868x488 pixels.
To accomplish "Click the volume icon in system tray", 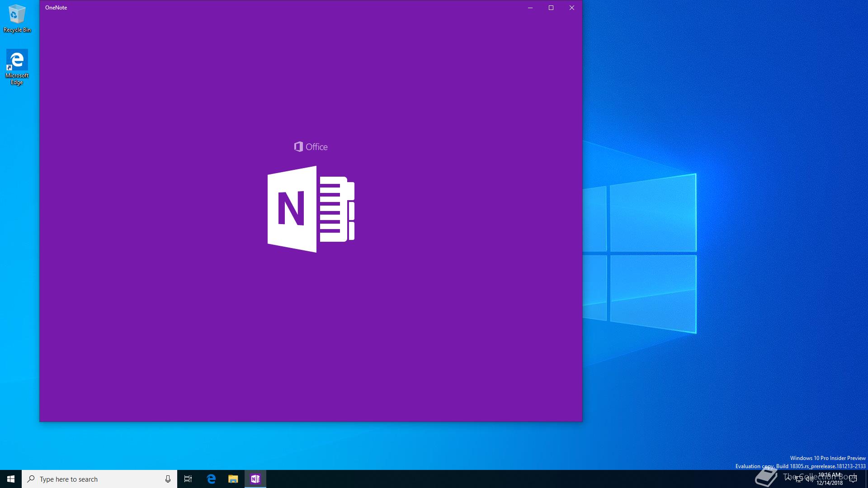I will click(x=810, y=479).
